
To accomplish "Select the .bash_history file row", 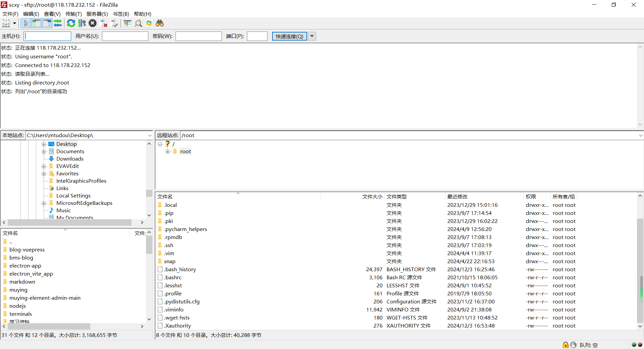I will pos(396,269).
